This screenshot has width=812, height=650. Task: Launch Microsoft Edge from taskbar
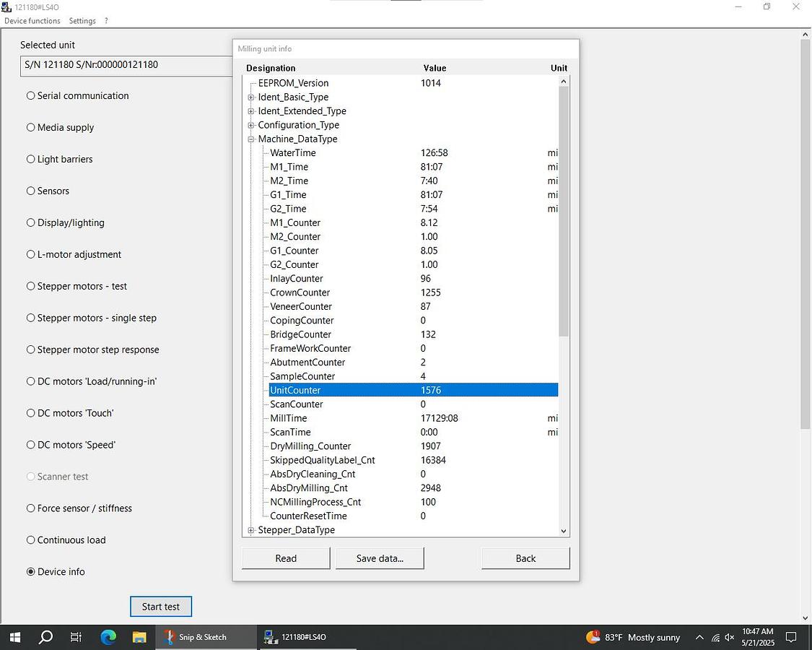pyautogui.click(x=108, y=637)
